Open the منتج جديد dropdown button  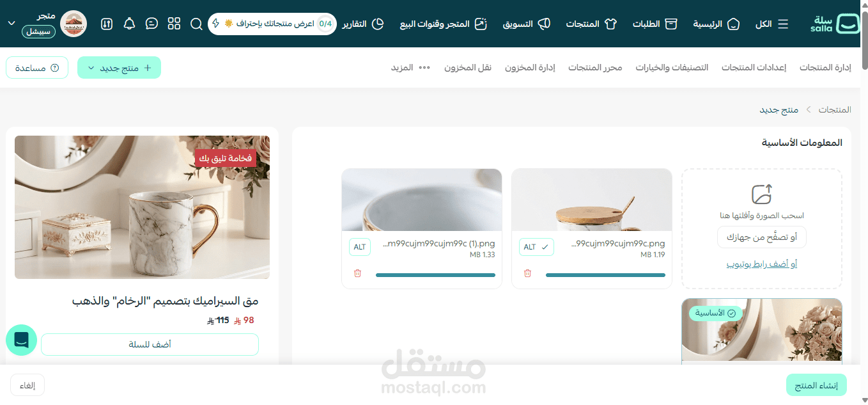tap(119, 68)
